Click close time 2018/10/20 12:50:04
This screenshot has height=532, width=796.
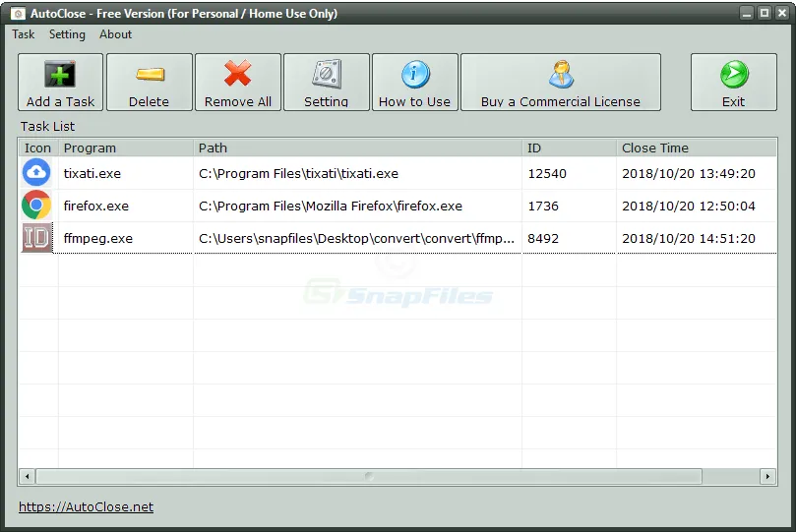pyautogui.click(x=689, y=206)
